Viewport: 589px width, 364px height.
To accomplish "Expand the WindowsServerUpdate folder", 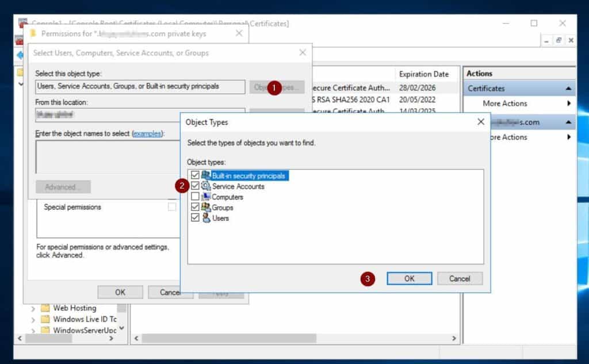I will (33, 331).
